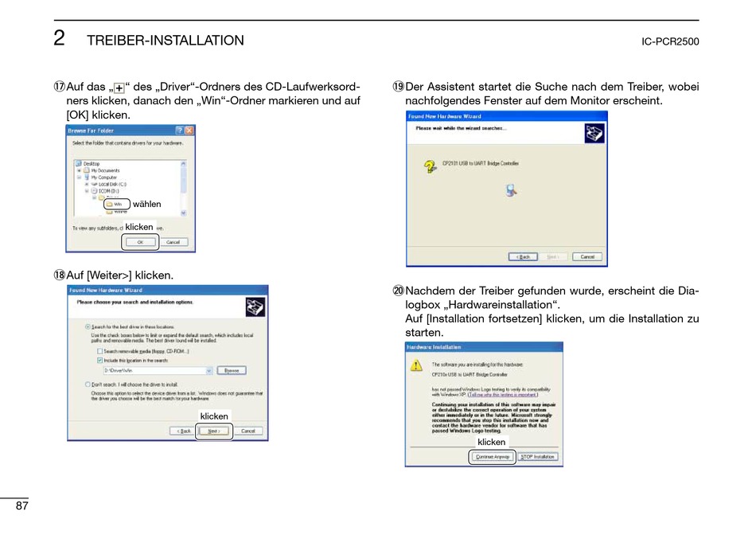Image resolution: width=756 pixels, height=535 pixels.
Task: Select My Documents in folder tree
Action: tap(106, 170)
